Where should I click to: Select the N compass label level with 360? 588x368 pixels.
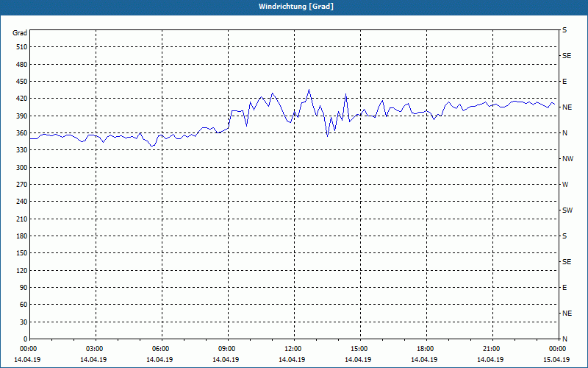click(564, 133)
